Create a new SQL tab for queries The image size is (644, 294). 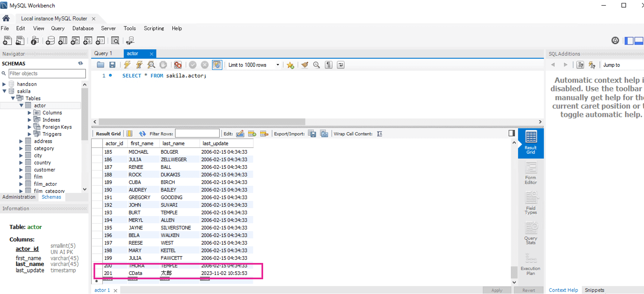click(7, 40)
